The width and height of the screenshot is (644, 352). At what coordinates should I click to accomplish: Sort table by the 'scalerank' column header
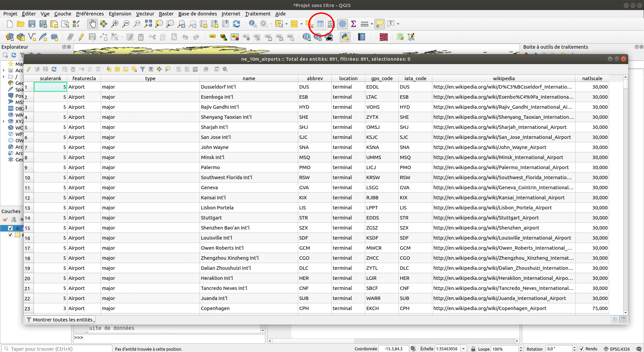pos(50,79)
